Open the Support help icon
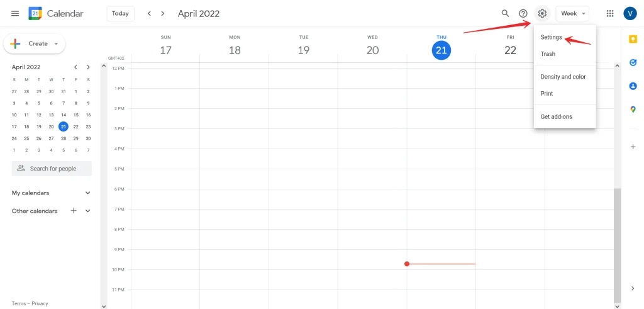This screenshot has width=644, height=309. [523, 14]
